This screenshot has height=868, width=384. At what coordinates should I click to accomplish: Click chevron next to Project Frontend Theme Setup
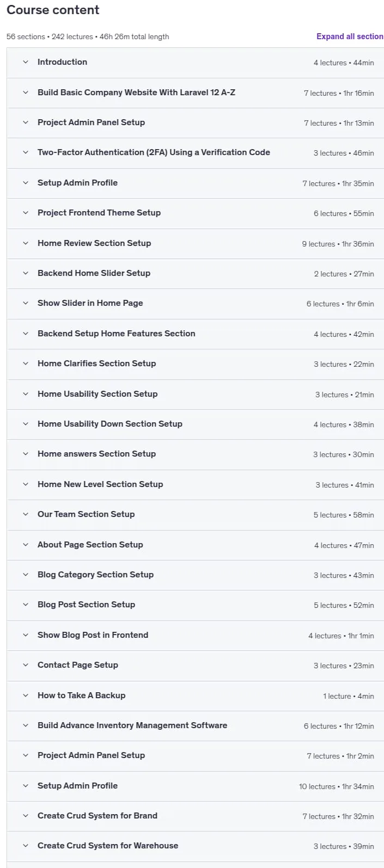point(25,213)
